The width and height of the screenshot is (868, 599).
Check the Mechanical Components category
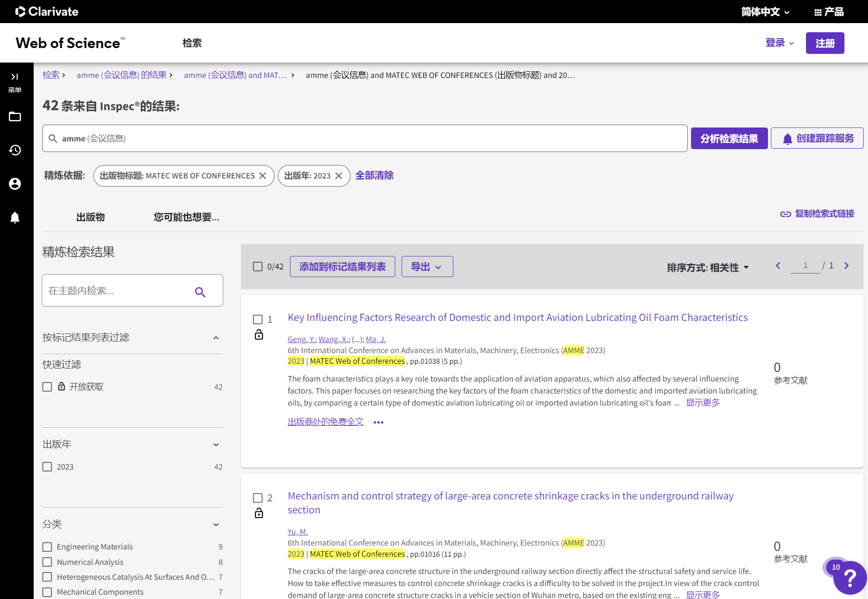[x=47, y=592]
